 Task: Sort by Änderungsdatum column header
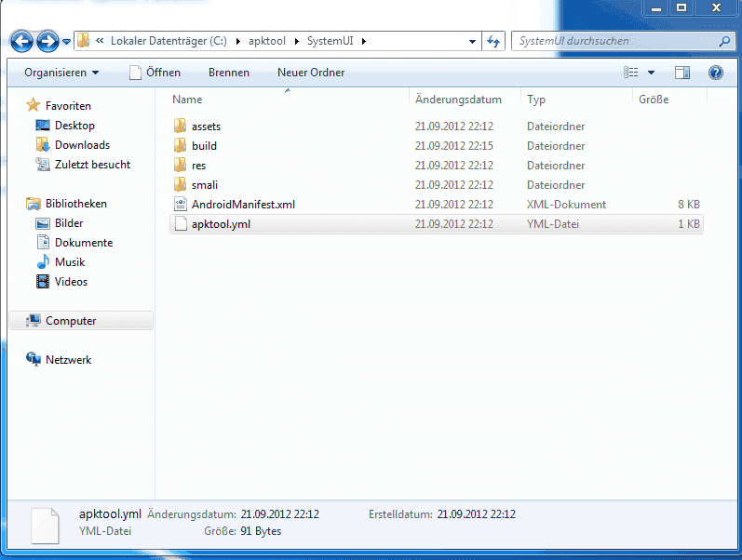pos(458,100)
